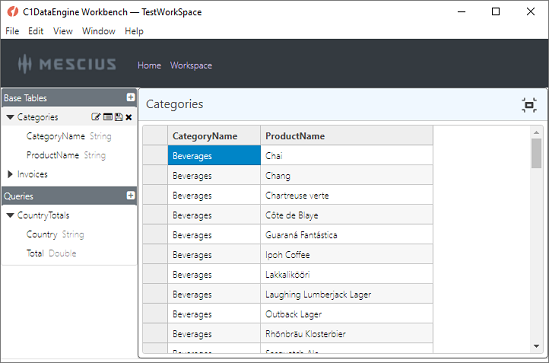The height and width of the screenshot is (363, 549).
Task: Select the Laughing Lumberjack Lager cell
Action: [x=347, y=294]
